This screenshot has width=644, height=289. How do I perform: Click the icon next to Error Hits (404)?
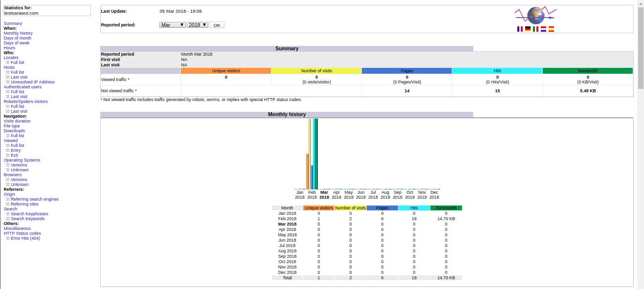click(x=7, y=238)
